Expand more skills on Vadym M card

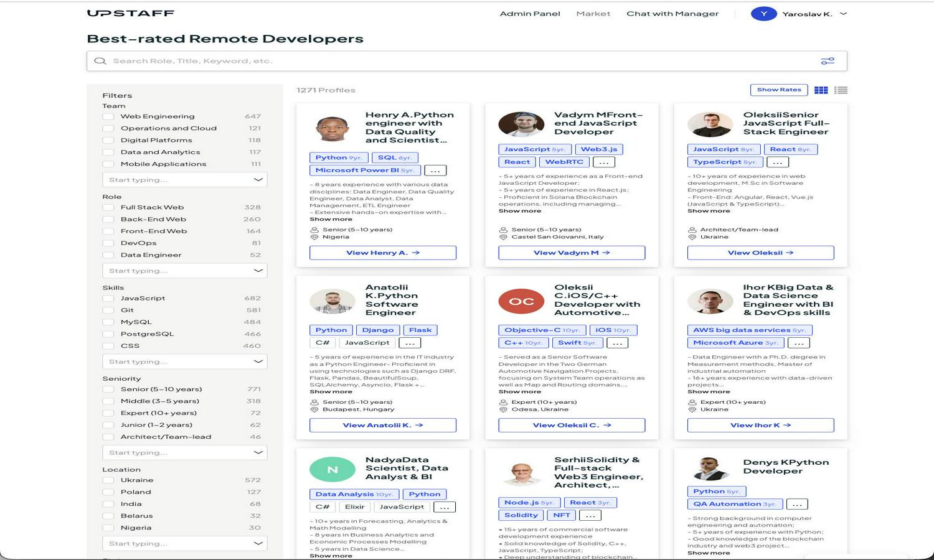coord(604,162)
